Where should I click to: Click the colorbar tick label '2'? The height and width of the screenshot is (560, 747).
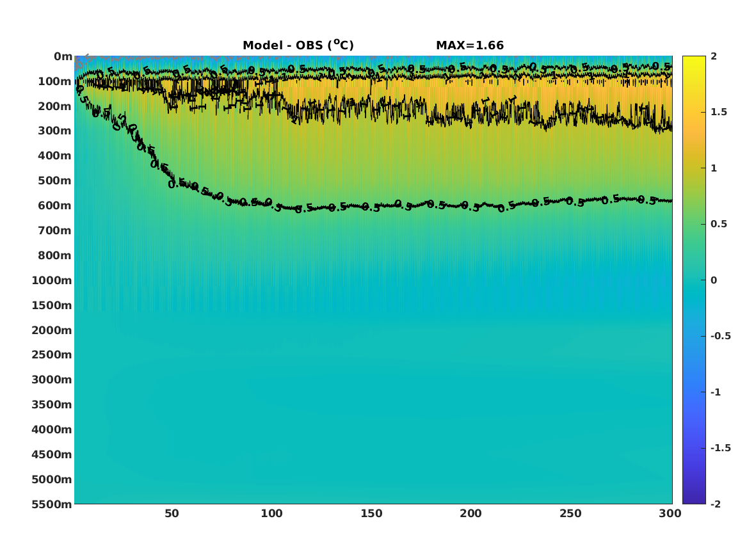714,56
